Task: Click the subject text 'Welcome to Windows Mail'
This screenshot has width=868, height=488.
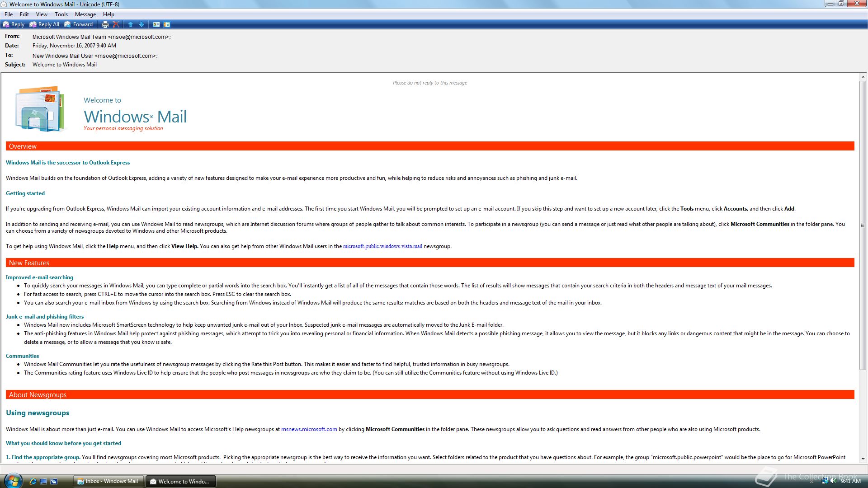Action: pos(65,65)
